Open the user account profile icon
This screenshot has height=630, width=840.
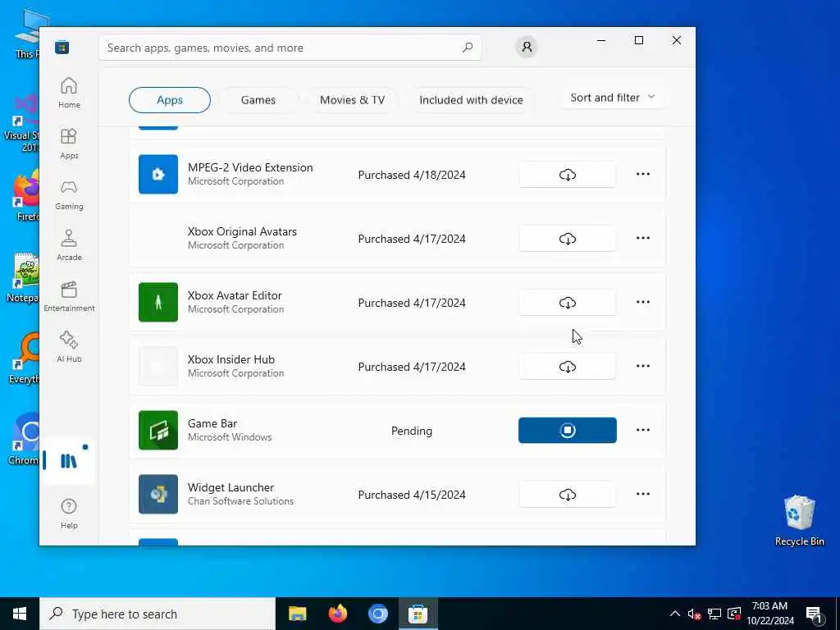(527, 47)
